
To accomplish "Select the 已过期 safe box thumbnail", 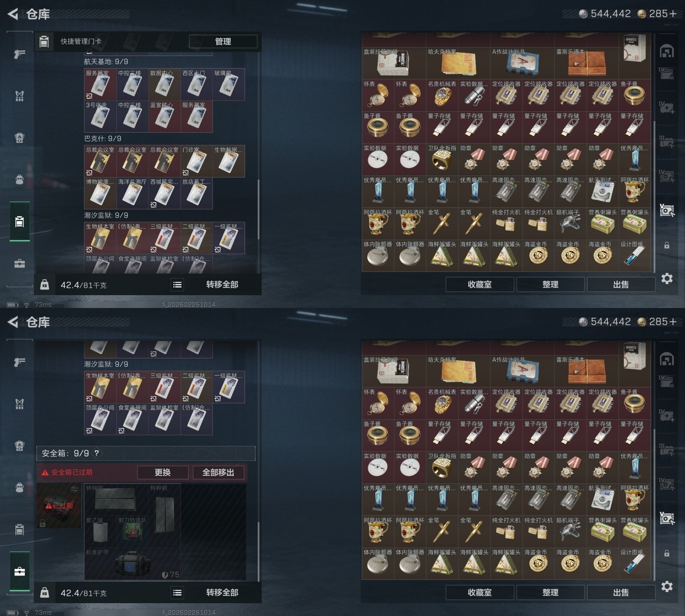I will 59,506.
